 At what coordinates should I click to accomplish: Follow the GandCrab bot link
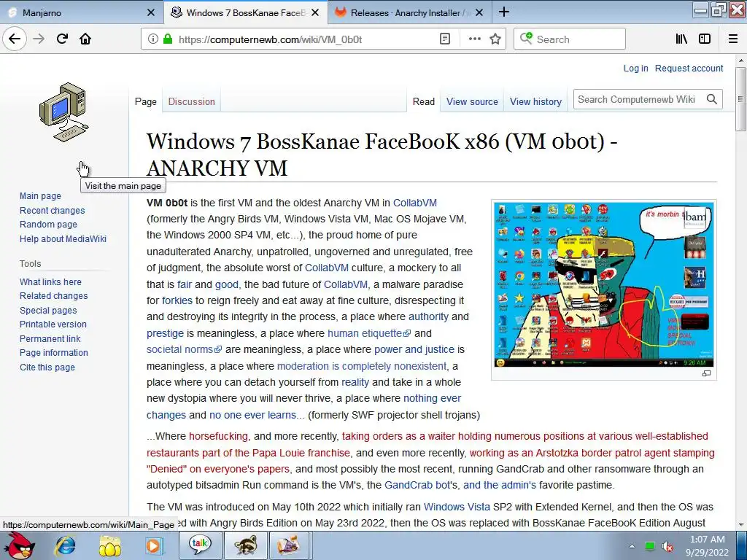[x=418, y=485]
